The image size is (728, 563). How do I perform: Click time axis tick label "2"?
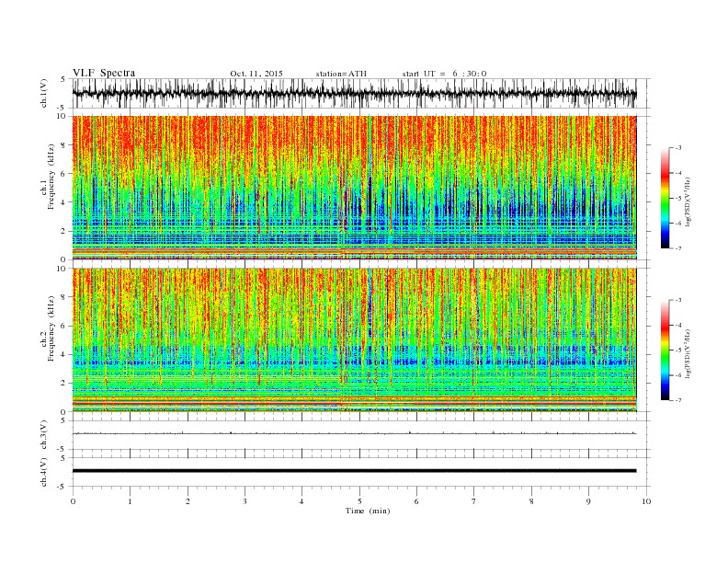(188, 501)
